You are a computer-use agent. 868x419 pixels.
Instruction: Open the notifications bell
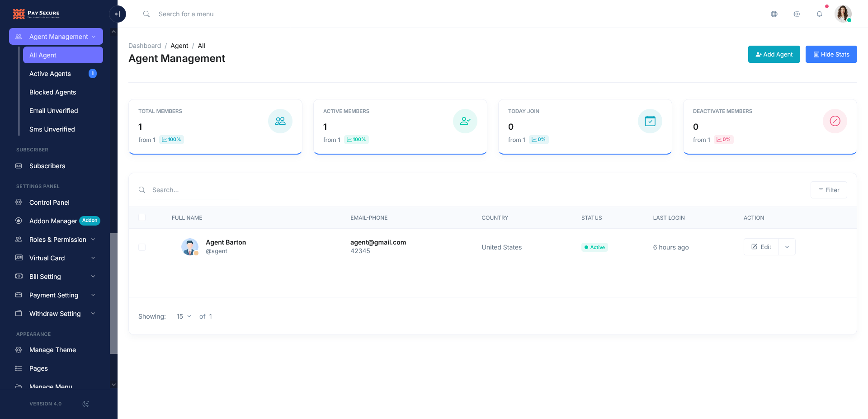point(819,14)
